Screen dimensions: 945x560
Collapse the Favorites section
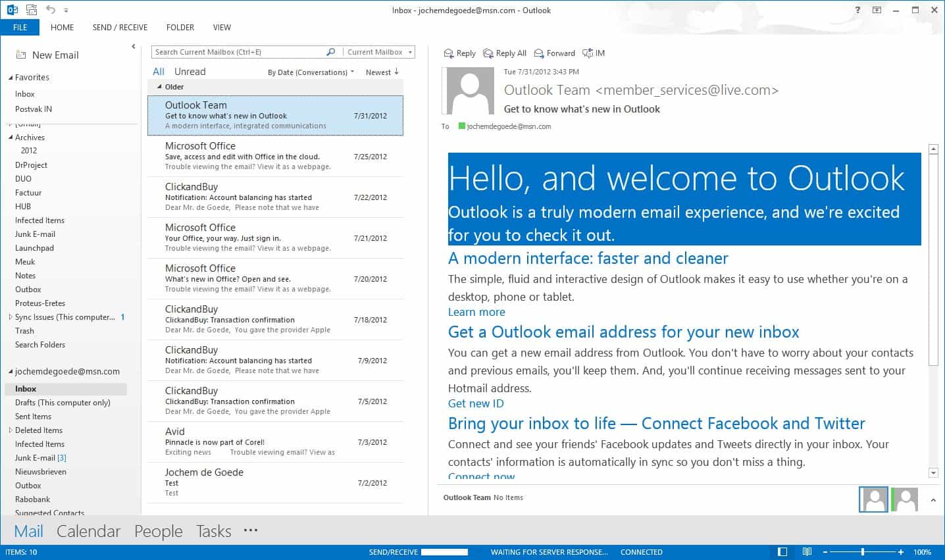point(11,78)
